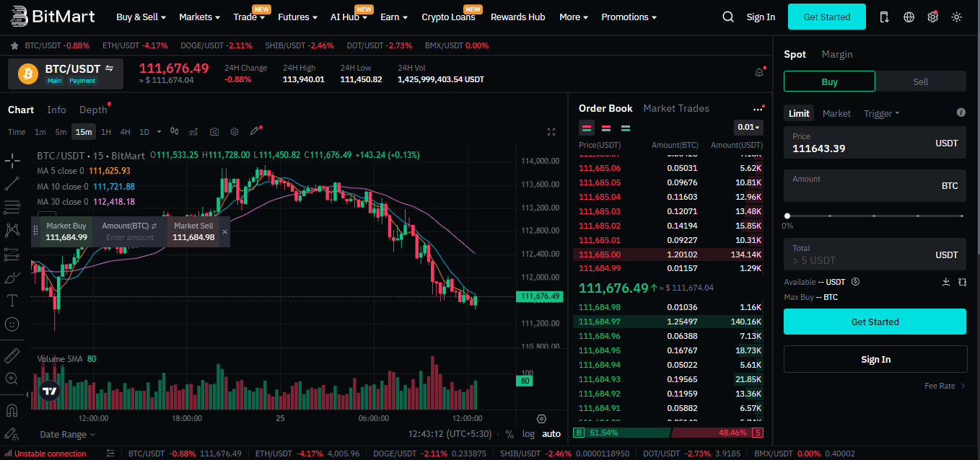980x460 pixels.
Task: Open the search icon in the header
Action: coord(727,16)
